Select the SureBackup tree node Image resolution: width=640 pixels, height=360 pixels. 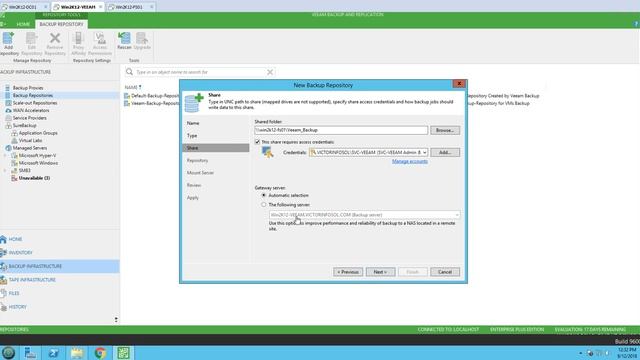[24, 125]
